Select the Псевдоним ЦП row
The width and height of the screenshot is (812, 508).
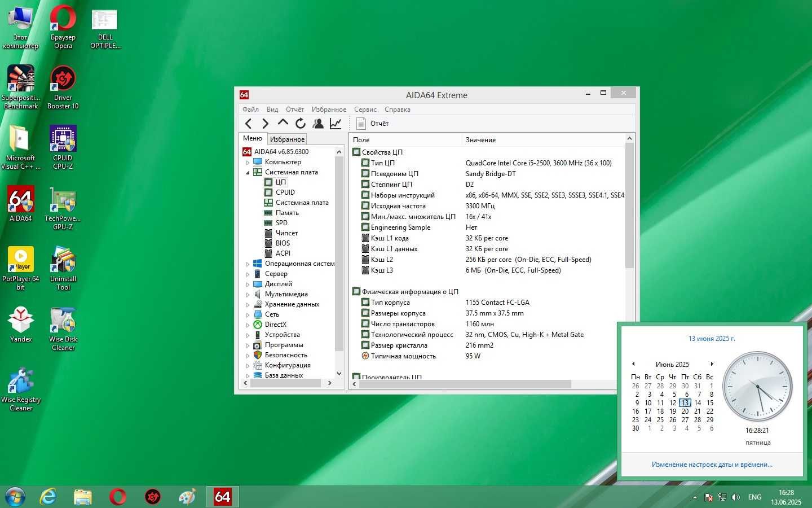488,174
